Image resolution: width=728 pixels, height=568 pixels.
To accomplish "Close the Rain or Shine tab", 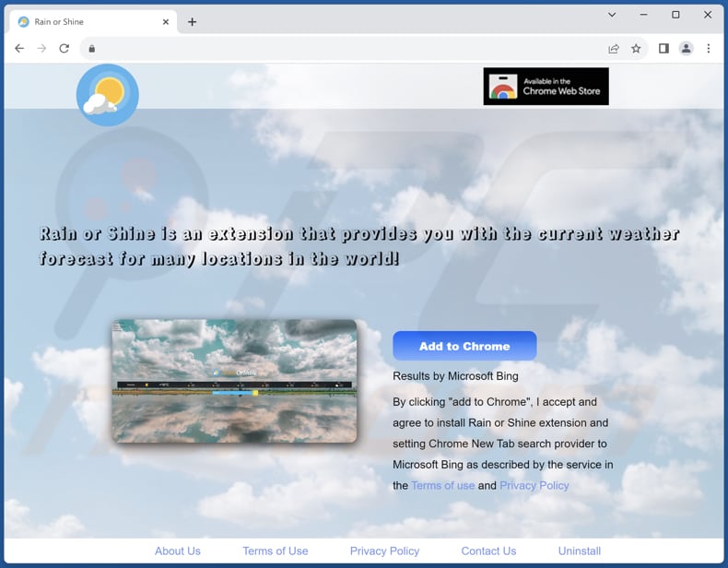I will [166, 22].
